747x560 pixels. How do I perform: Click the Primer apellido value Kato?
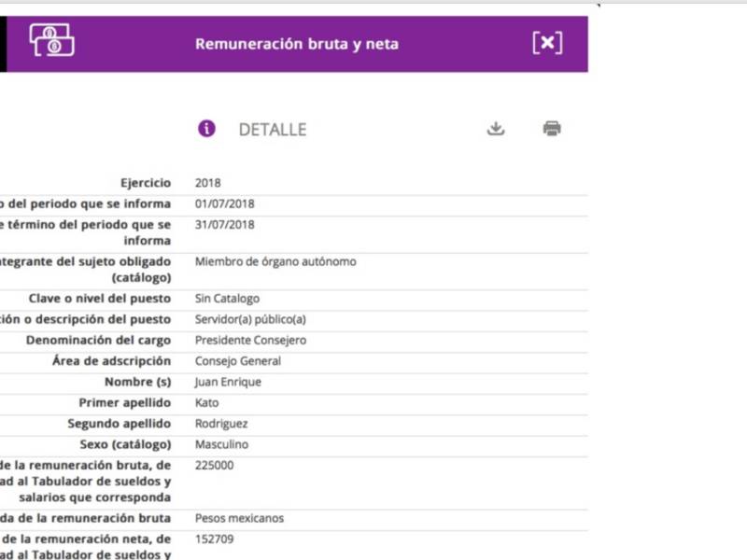[206, 402]
